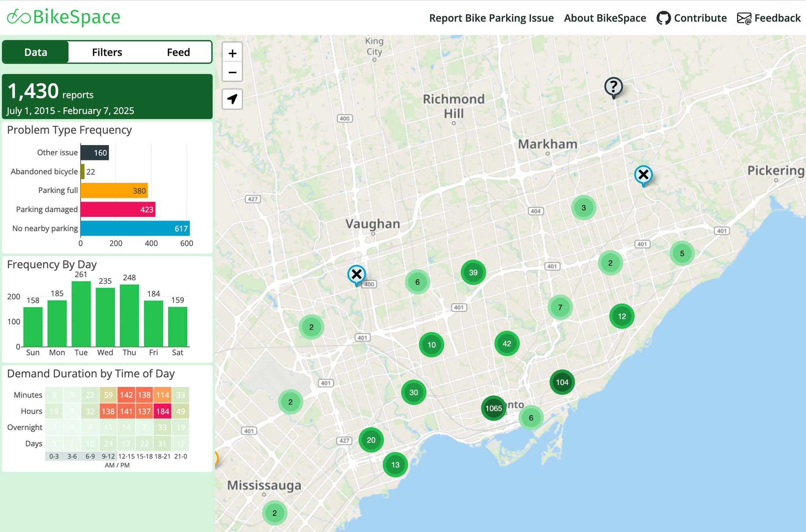Click the GitHub Contribute icon
Image resolution: width=806 pixels, height=532 pixels.
[663, 18]
